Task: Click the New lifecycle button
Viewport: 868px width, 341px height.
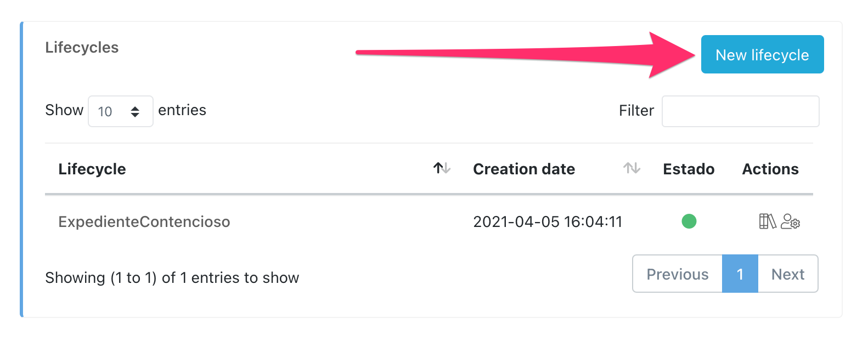Action: pyautogui.click(x=762, y=55)
